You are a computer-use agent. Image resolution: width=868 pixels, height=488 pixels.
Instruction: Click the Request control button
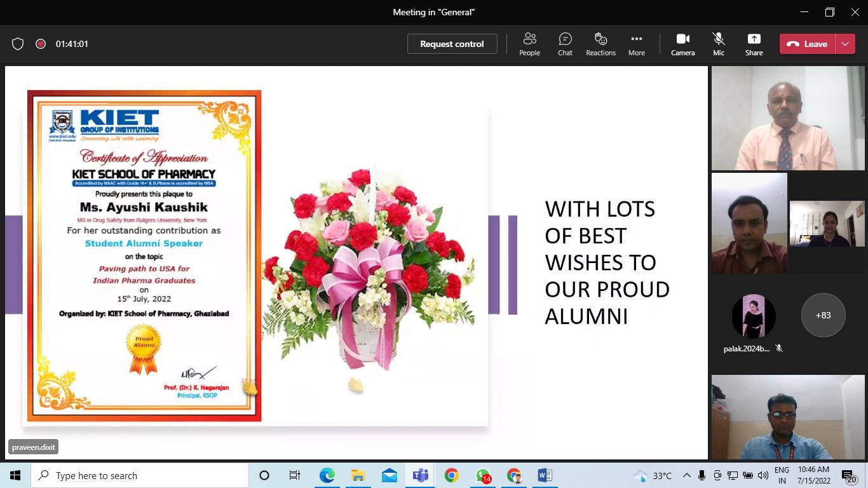click(x=452, y=44)
